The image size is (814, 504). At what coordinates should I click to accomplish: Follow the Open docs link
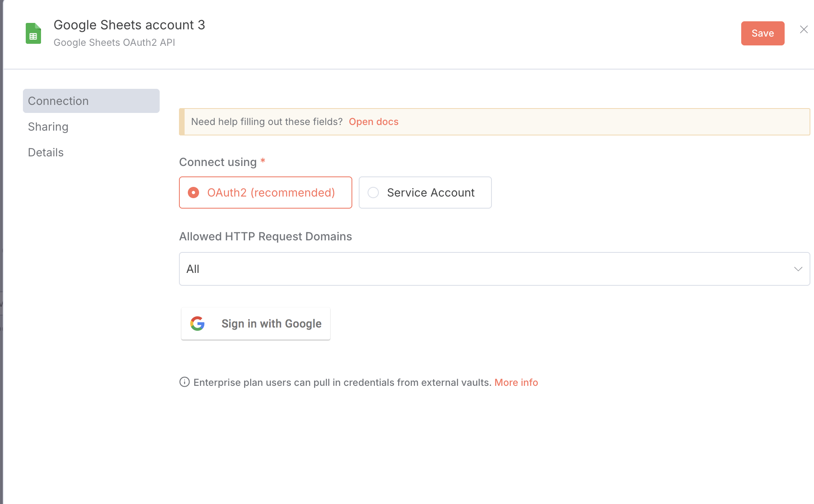[x=373, y=122]
